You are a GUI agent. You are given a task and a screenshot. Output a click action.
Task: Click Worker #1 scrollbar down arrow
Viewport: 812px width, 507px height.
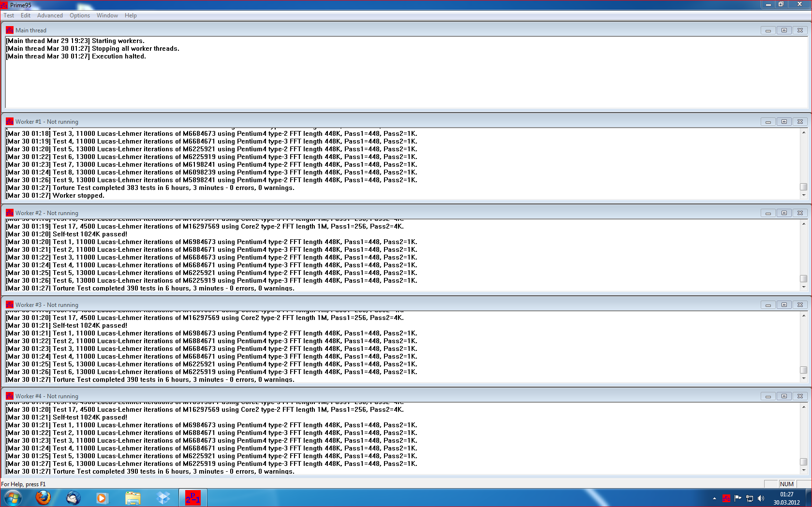(803, 195)
